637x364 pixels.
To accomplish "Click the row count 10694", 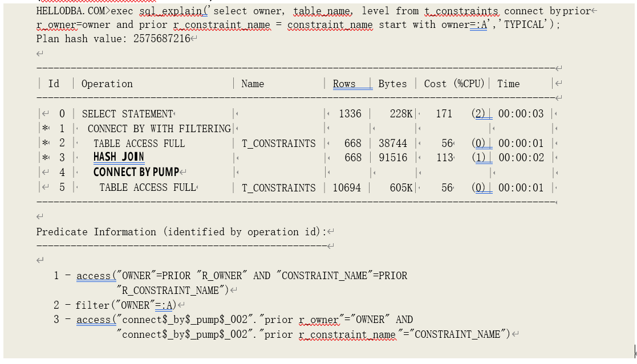I will [x=347, y=187].
